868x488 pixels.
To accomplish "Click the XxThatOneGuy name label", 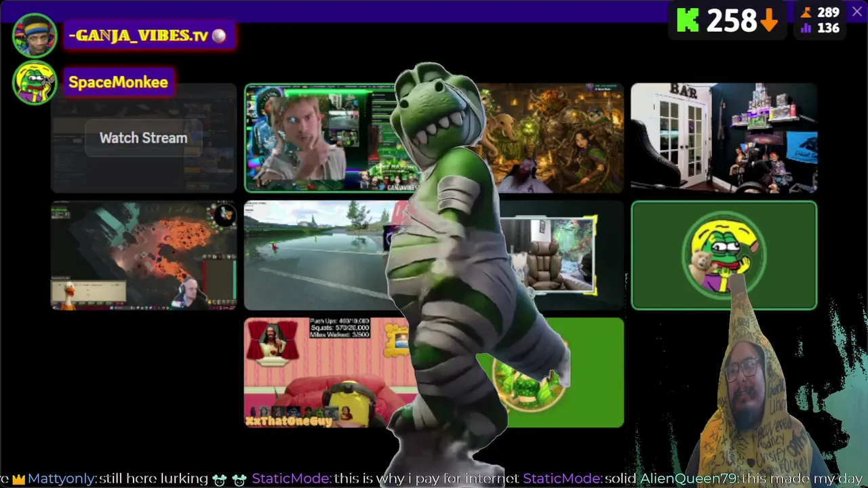I will point(289,421).
